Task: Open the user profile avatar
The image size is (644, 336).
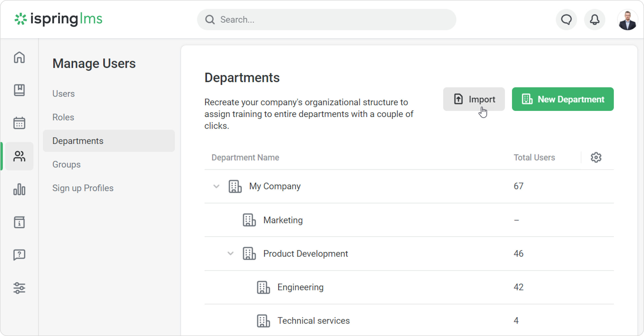Action: click(627, 20)
